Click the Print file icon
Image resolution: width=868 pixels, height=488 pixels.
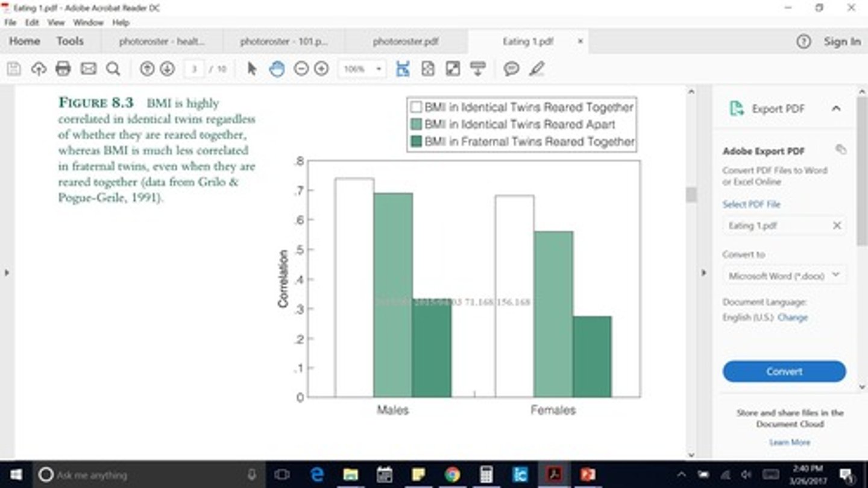coord(63,69)
